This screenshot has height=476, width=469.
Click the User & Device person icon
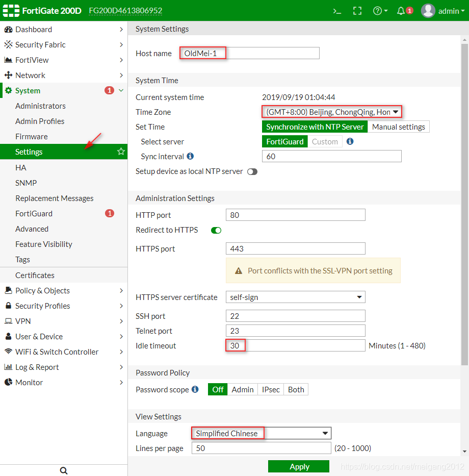[9, 336]
